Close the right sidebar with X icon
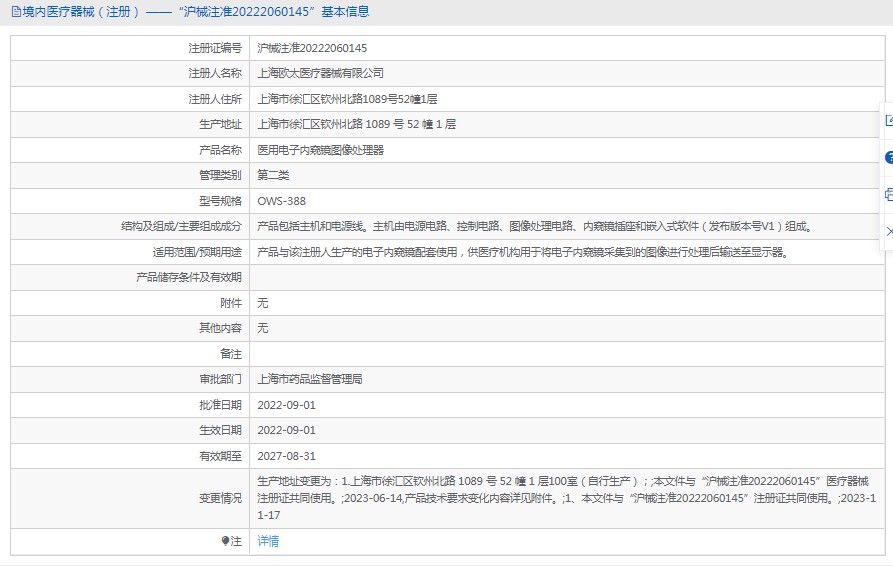 pyautogui.click(x=889, y=231)
